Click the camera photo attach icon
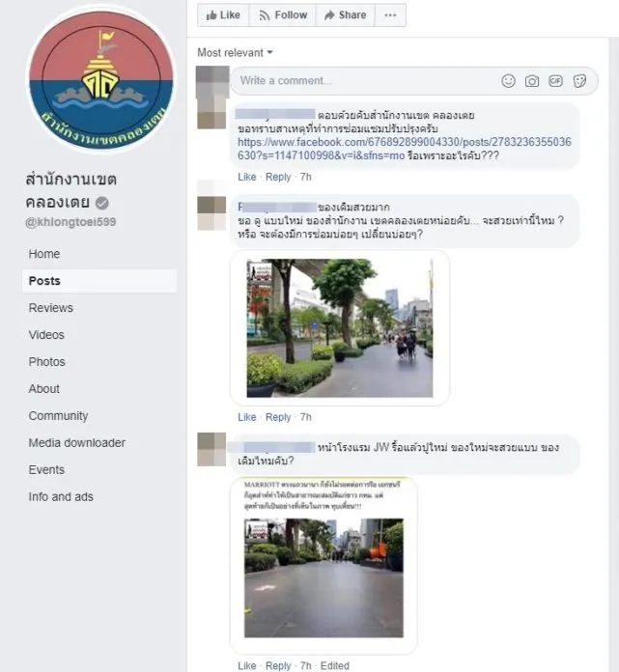Viewport: 619px width, 672px height. click(532, 81)
